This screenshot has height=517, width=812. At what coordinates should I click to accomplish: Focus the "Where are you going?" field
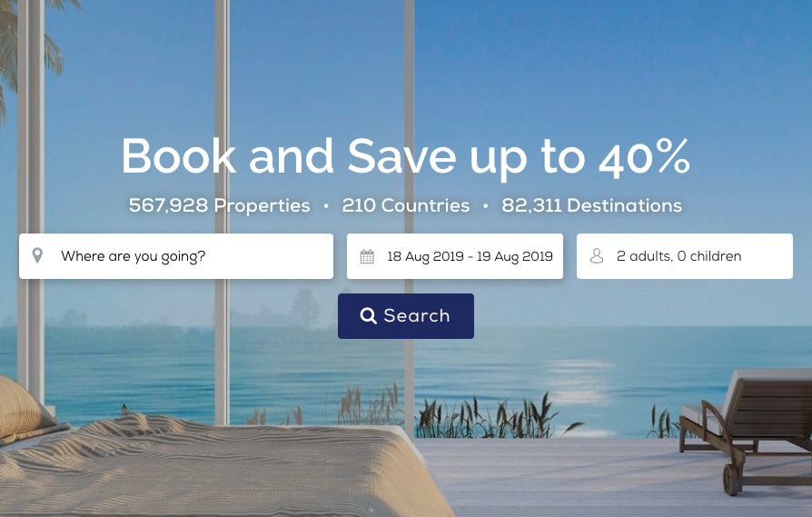pyautogui.click(x=176, y=256)
